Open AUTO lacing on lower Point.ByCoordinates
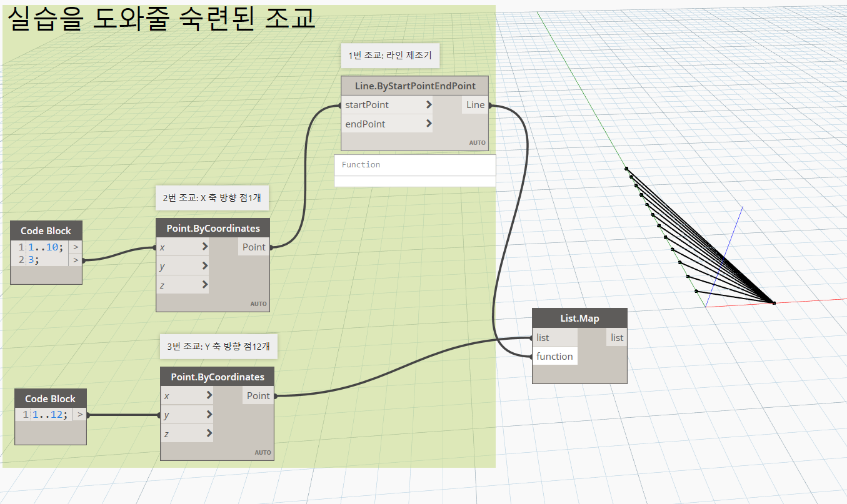This screenshot has width=847, height=504. 263,453
